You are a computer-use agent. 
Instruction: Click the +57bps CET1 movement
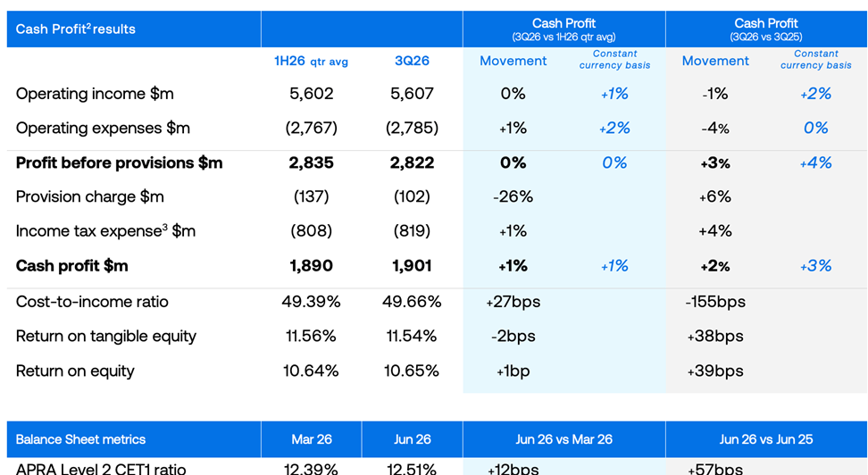pos(715,469)
